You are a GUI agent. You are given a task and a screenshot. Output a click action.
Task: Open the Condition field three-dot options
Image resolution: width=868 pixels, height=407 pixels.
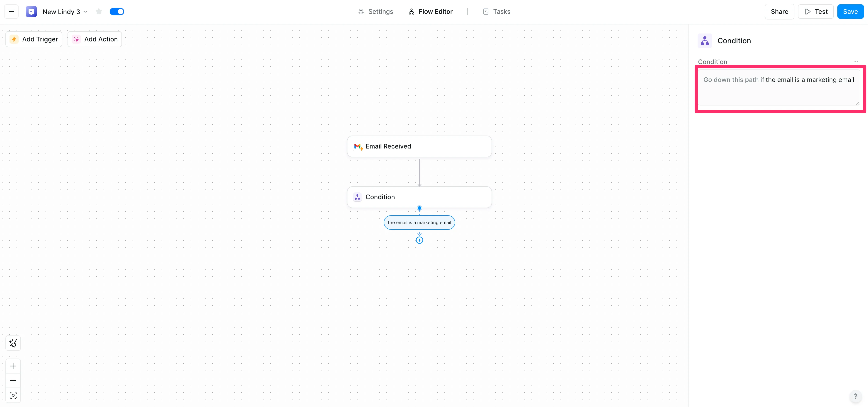[x=855, y=62]
